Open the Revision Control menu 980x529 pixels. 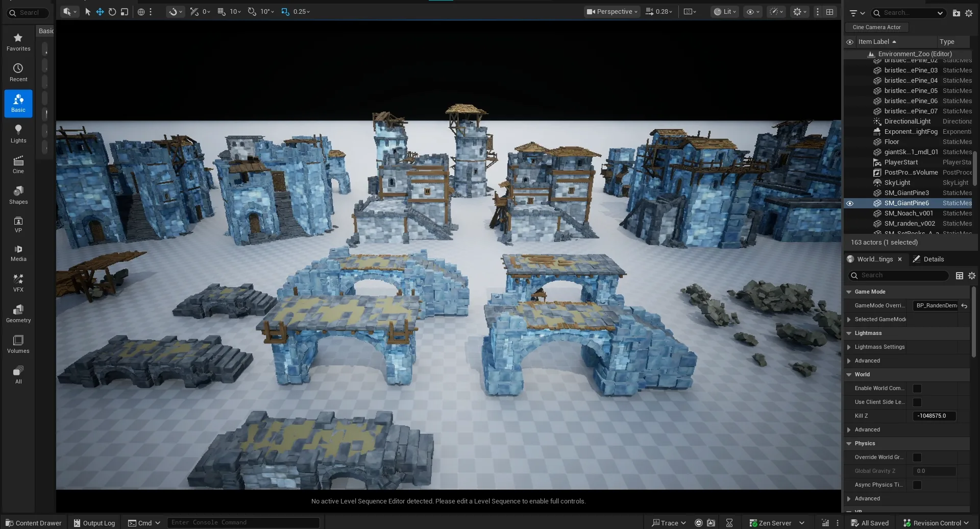click(x=936, y=523)
